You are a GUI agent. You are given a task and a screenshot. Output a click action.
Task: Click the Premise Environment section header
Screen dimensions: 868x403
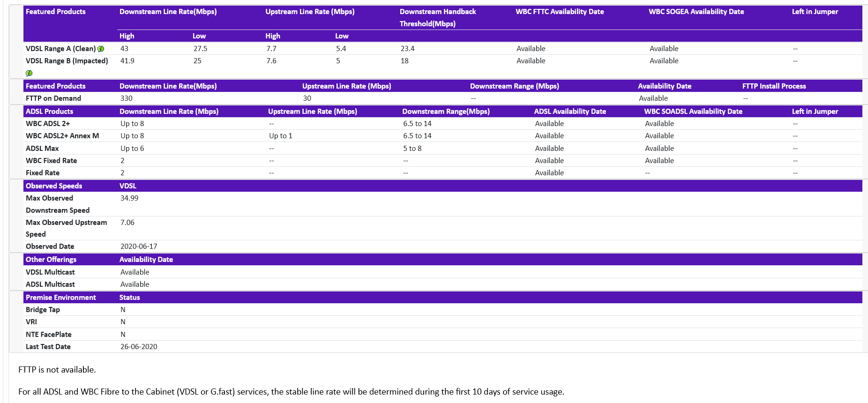pos(61,298)
